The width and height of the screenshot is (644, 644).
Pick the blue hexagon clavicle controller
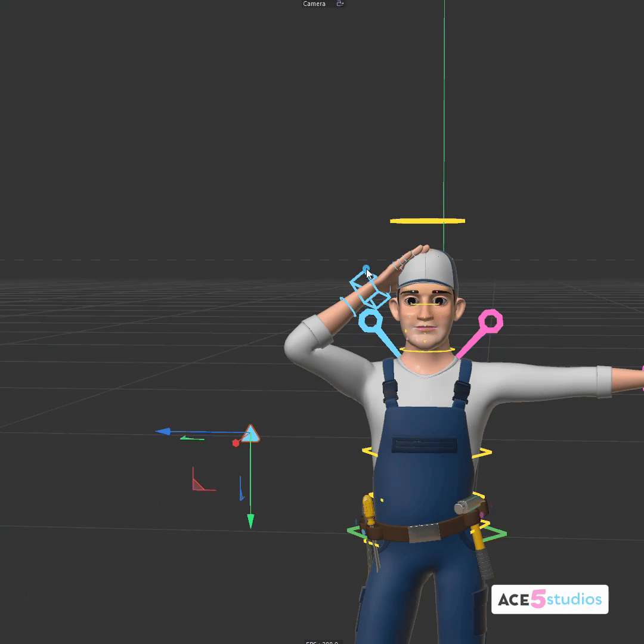(x=370, y=321)
